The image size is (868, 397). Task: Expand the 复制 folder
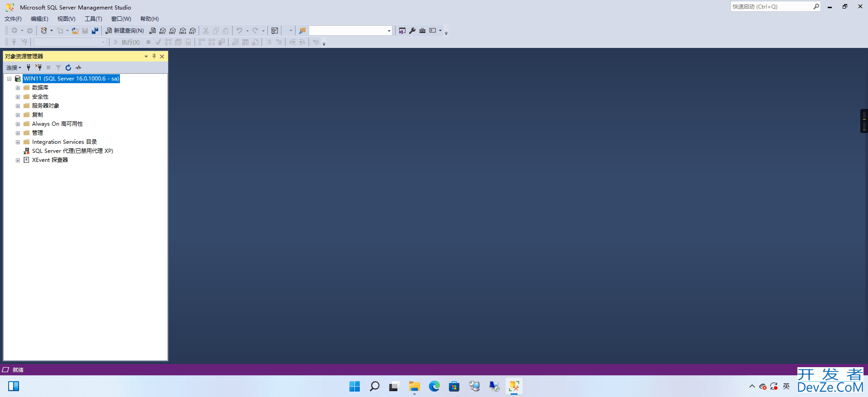[18, 115]
